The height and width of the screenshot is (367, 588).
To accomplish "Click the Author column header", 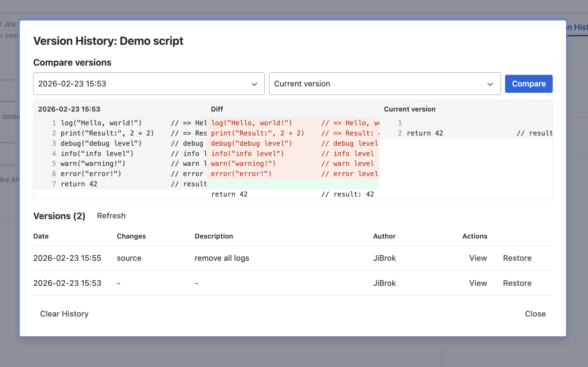I will pos(384,236).
